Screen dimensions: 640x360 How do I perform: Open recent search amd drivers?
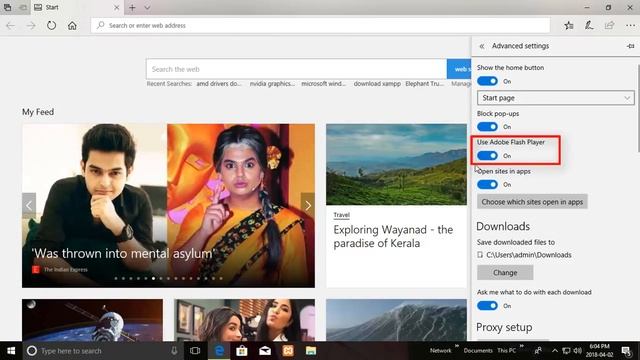219,84
